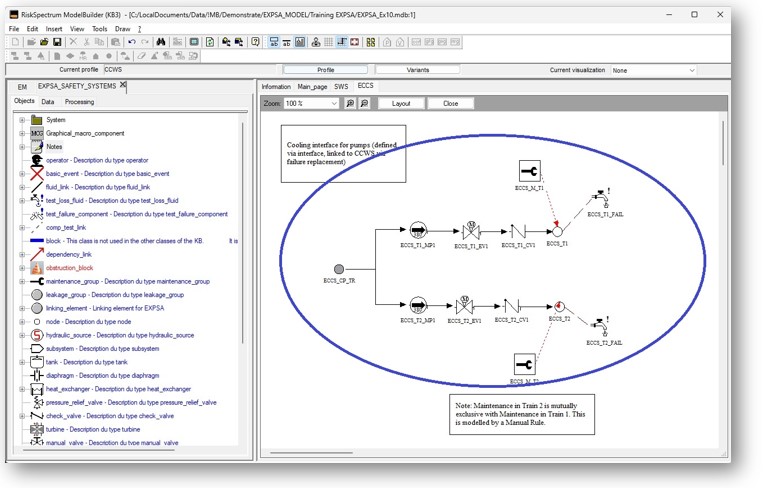Expand the heat_exchanger tree node
This screenshot has height=488, width=777.
[21, 389]
